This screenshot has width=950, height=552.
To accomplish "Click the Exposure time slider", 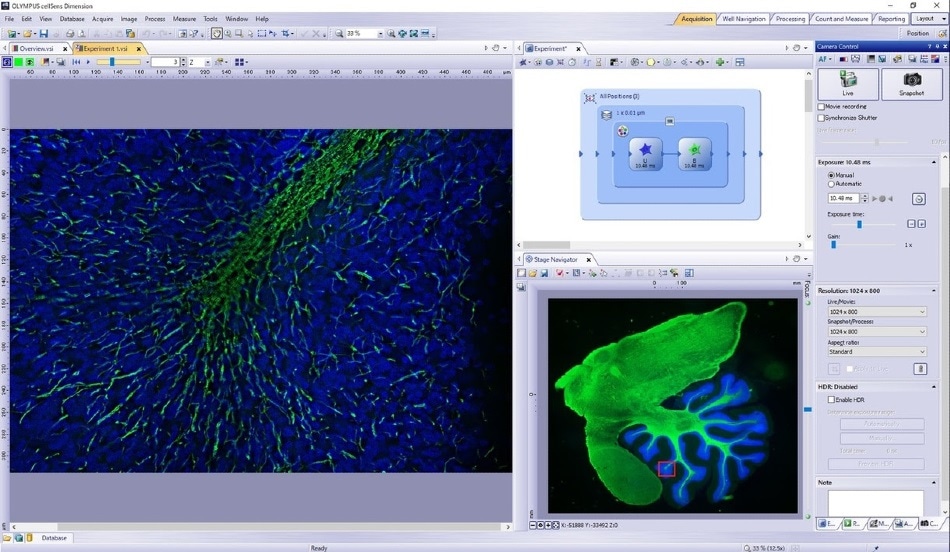I will (x=859, y=224).
